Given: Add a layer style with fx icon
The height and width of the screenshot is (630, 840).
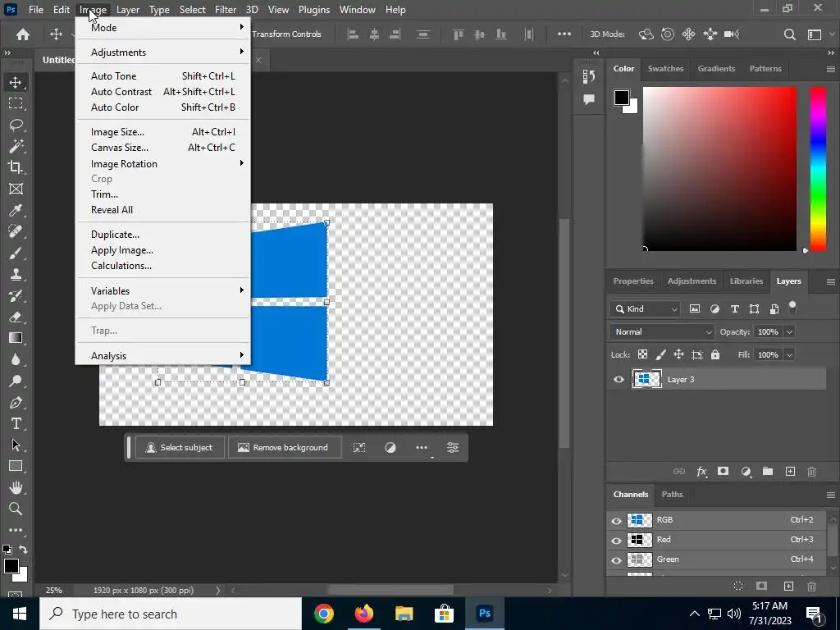Looking at the screenshot, I should tap(701, 472).
